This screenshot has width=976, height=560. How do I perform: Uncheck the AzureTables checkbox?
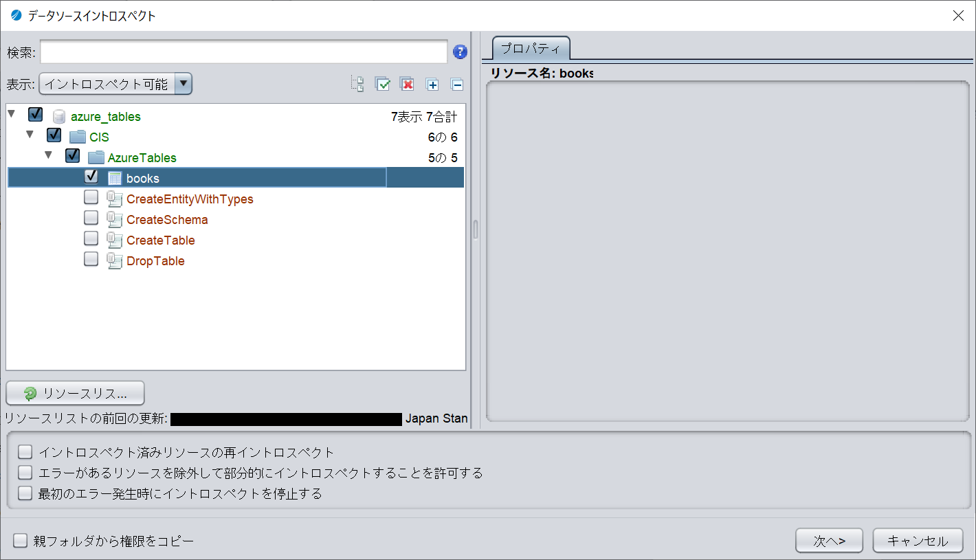click(73, 155)
